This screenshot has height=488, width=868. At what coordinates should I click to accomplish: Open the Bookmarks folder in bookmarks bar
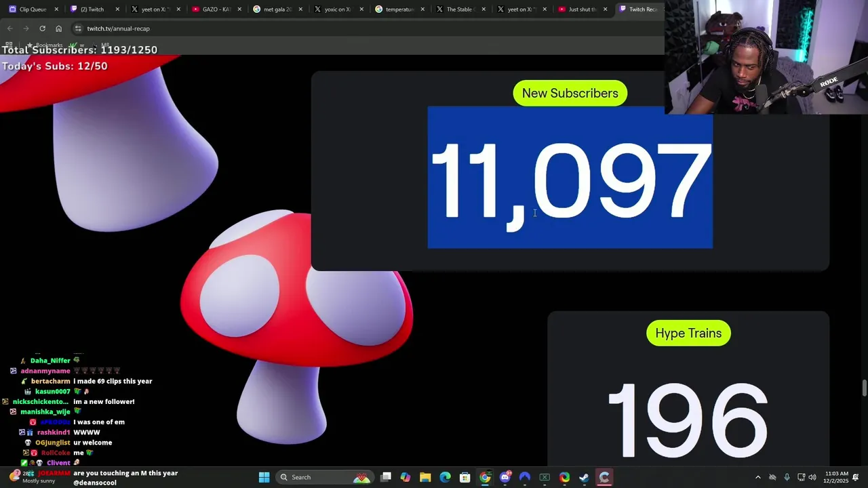[x=45, y=45]
